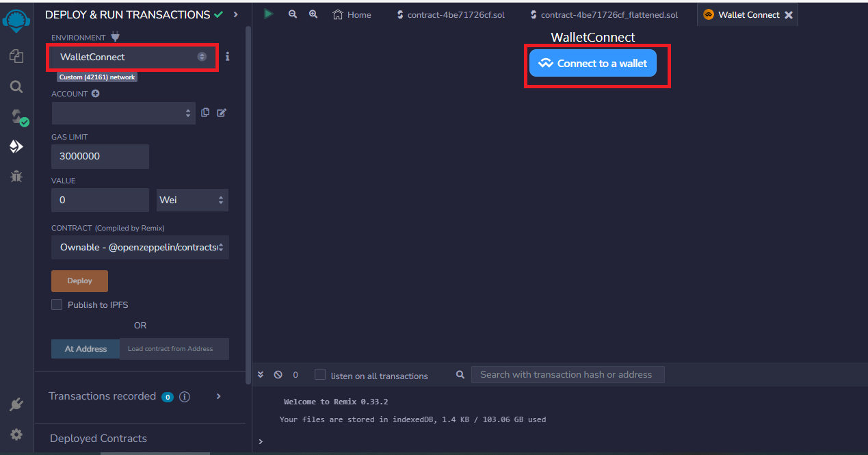Click the plug icon beside ENVIRONMENT

(x=115, y=37)
